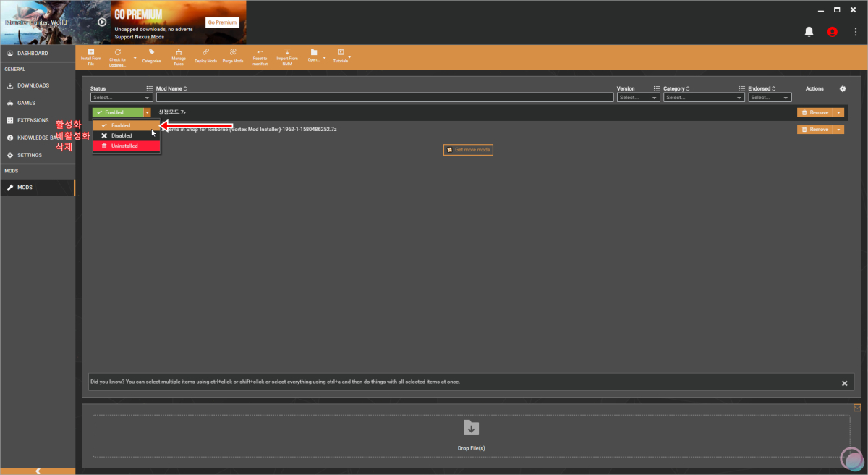This screenshot has width=868, height=475.
Task: Sort by the Mod Name column header
Action: coord(171,88)
